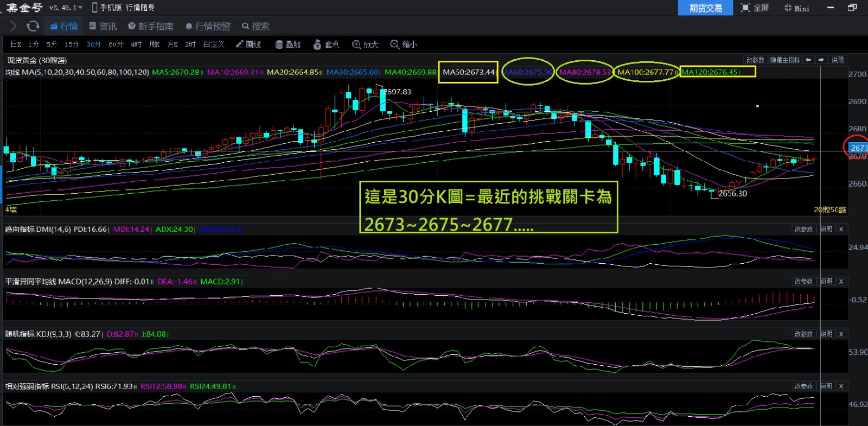This screenshot has width=868, height=426.
Task: Click the MA50:2673.44 value label
Action: 469,72
